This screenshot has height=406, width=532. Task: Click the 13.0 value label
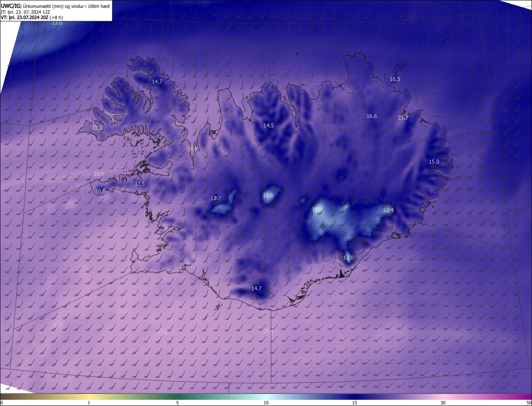pyautogui.click(x=57, y=23)
